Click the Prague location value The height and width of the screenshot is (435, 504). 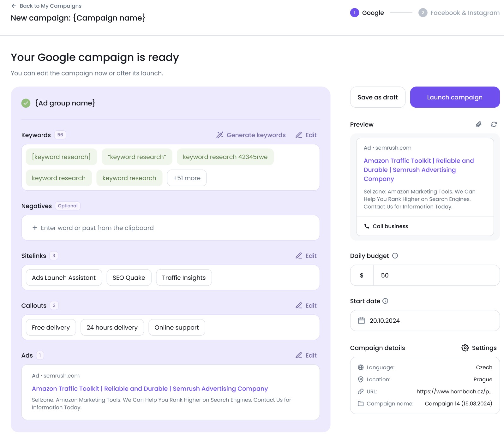click(483, 379)
